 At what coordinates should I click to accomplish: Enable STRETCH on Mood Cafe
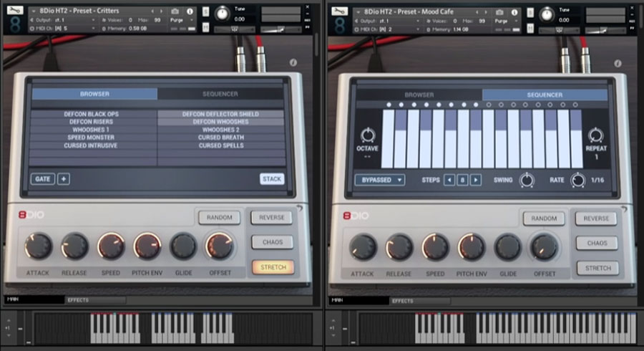[x=597, y=268]
